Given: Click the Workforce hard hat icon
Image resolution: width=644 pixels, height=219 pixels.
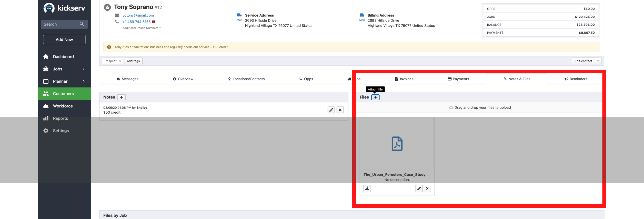Looking at the screenshot, I should [46, 106].
